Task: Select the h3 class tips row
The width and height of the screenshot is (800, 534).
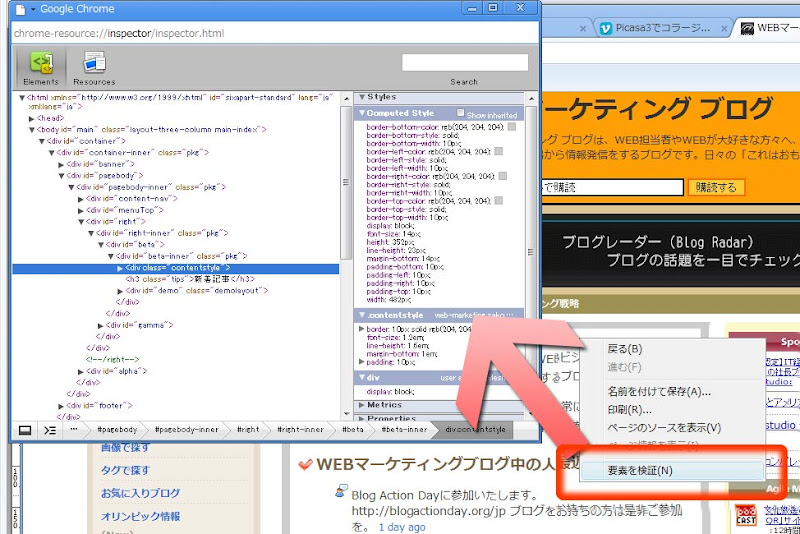Action: coord(190,279)
